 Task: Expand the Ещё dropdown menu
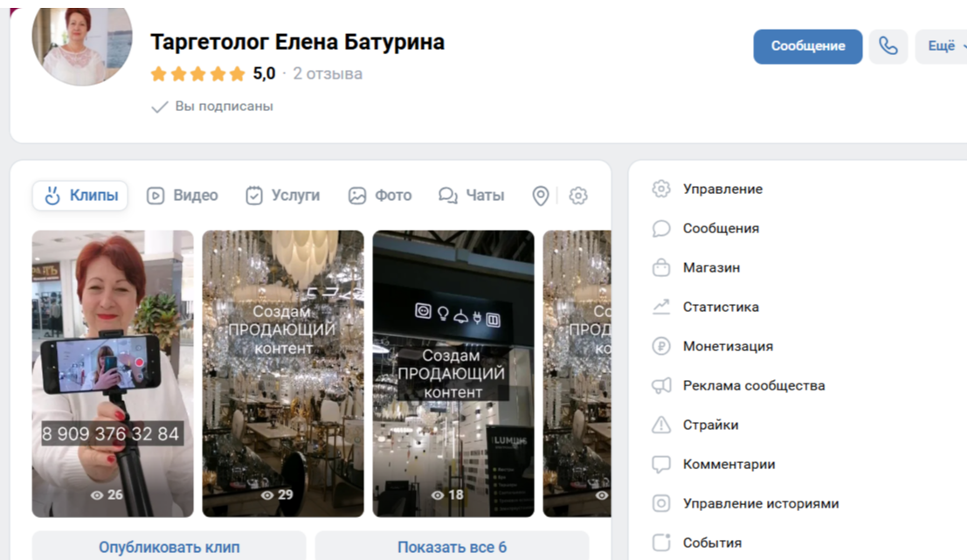(x=942, y=46)
